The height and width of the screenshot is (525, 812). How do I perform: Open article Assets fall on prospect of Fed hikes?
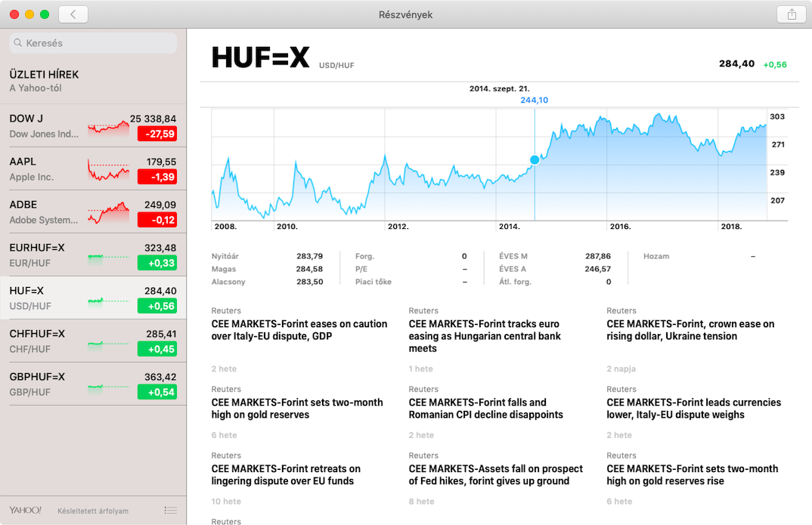pyautogui.click(x=495, y=475)
